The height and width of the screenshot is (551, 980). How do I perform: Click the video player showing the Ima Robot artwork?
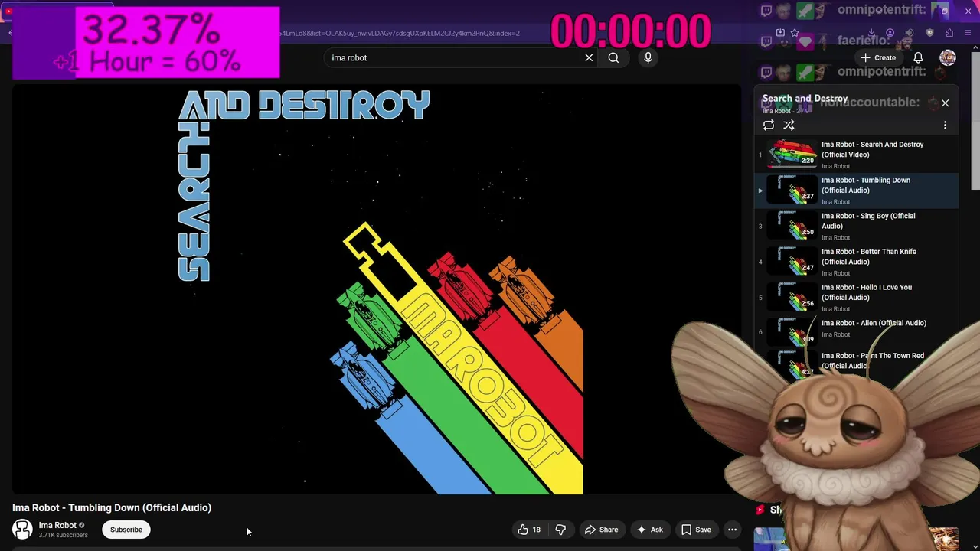[x=376, y=289]
